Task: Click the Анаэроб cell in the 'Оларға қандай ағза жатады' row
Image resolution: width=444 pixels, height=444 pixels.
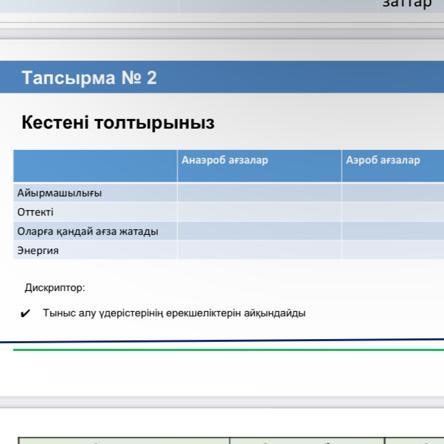Action: point(259,231)
